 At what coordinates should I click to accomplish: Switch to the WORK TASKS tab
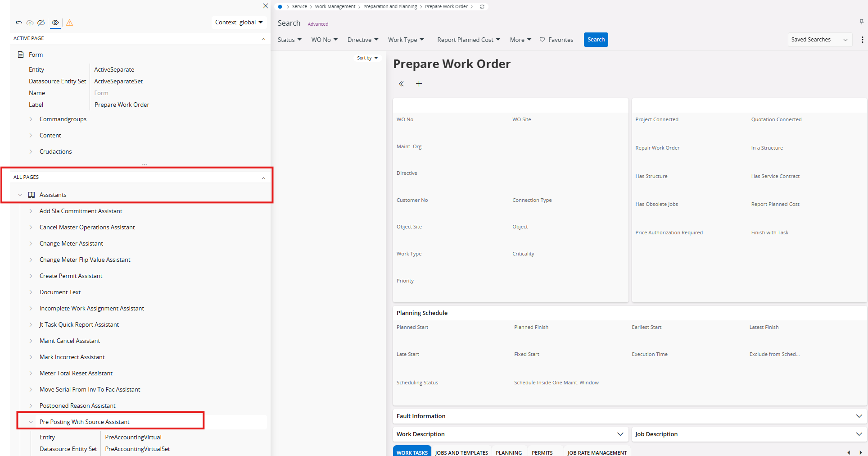[412, 451]
